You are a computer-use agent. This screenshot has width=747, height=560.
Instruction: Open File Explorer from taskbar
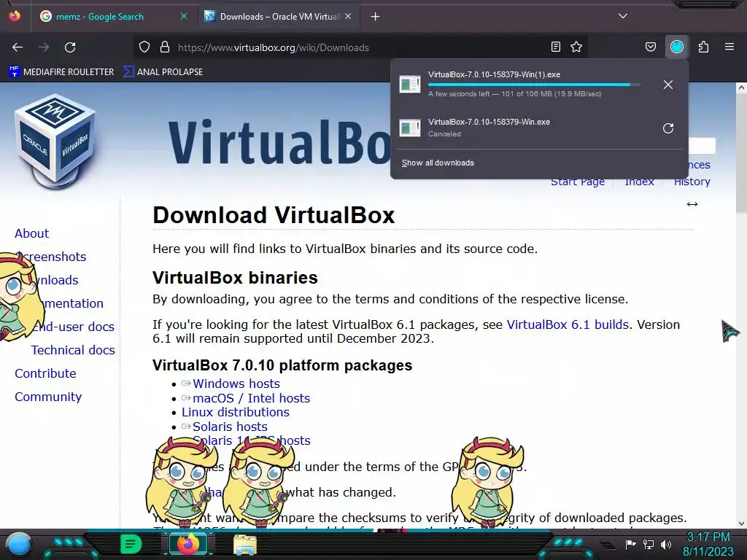click(x=245, y=544)
